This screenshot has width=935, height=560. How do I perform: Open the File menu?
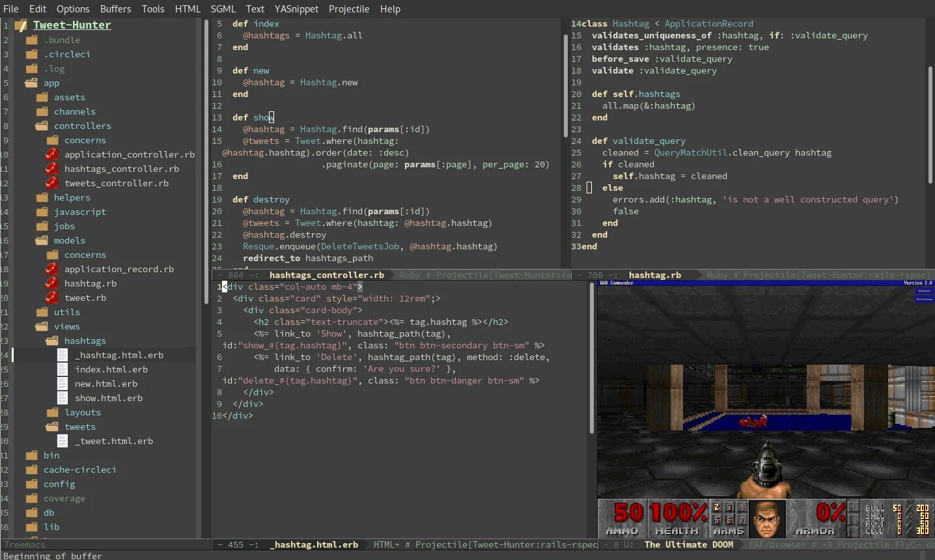(x=11, y=8)
